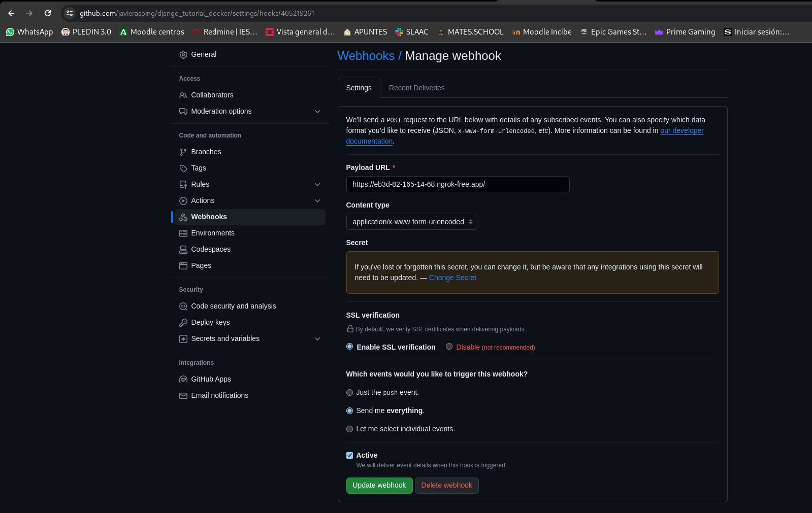Click the Secrets and variables asterisk icon
812x513 pixels.
click(183, 339)
